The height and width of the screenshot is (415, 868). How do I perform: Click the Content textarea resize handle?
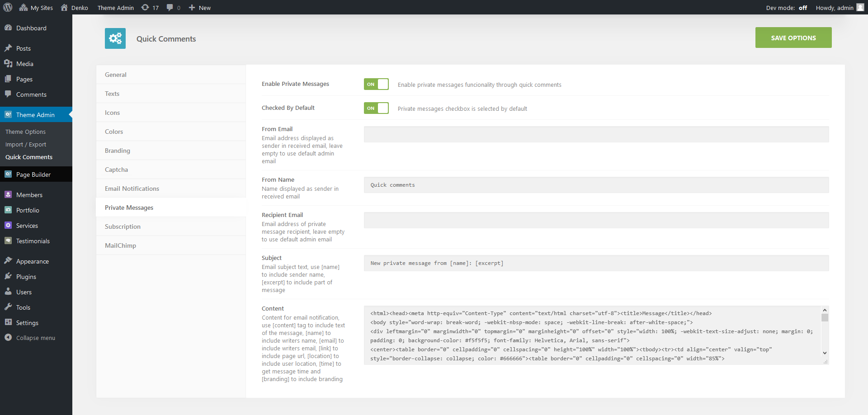[x=826, y=362]
